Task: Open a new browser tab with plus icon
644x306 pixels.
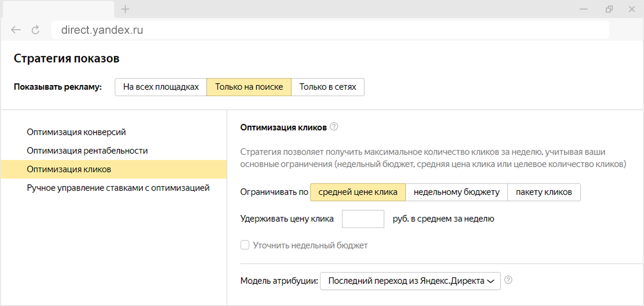Action: pyautogui.click(x=125, y=9)
